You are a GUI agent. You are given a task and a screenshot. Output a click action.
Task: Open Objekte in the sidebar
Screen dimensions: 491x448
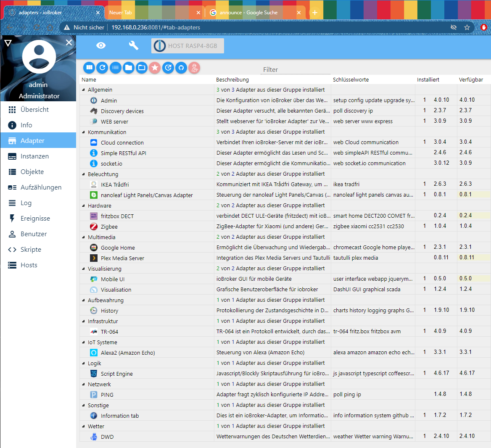click(x=38, y=172)
